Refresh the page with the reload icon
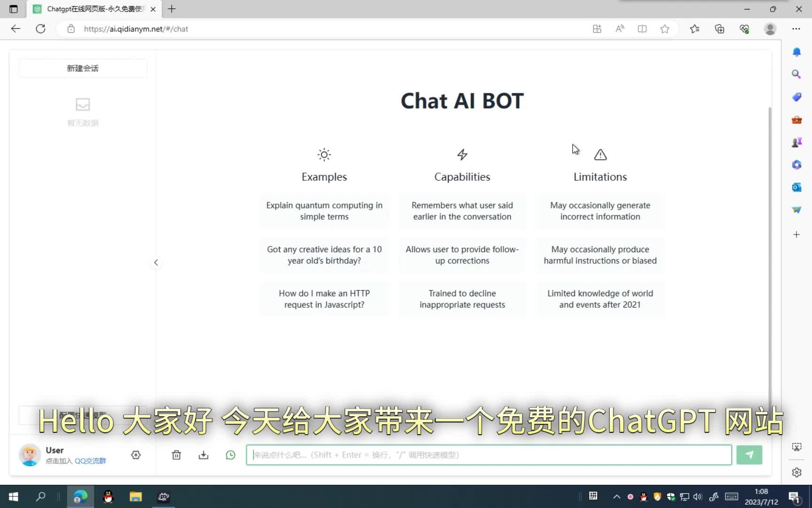This screenshot has width=812, height=508. click(41, 29)
